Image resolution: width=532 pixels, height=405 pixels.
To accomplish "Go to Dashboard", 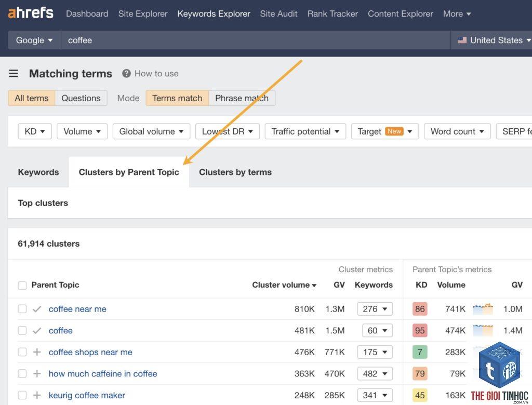I will 87,14.
